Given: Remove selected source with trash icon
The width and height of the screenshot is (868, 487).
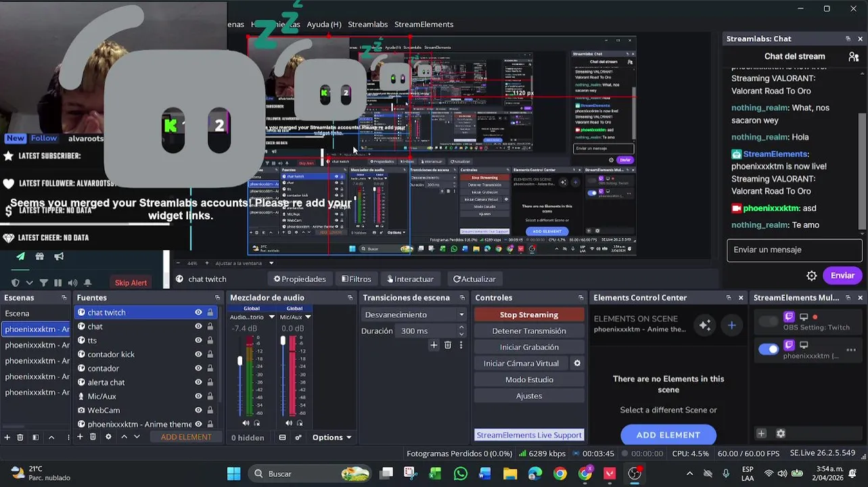Looking at the screenshot, I should [x=93, y=437].
